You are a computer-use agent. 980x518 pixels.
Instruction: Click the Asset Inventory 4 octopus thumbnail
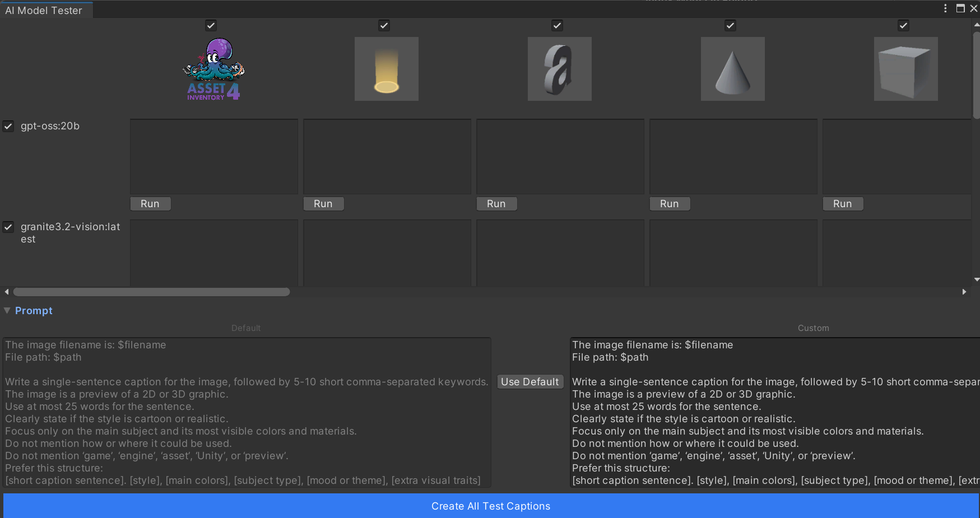pos(213,69)
